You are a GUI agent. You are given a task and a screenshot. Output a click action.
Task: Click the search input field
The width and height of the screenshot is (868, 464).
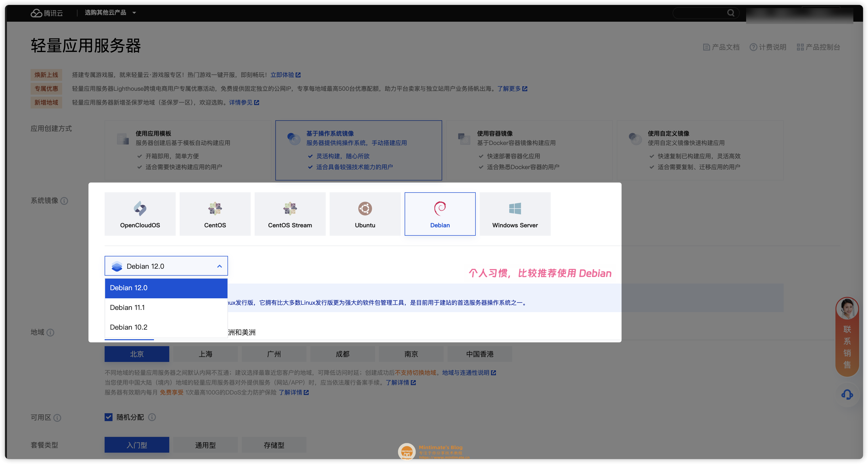(706, 13)
